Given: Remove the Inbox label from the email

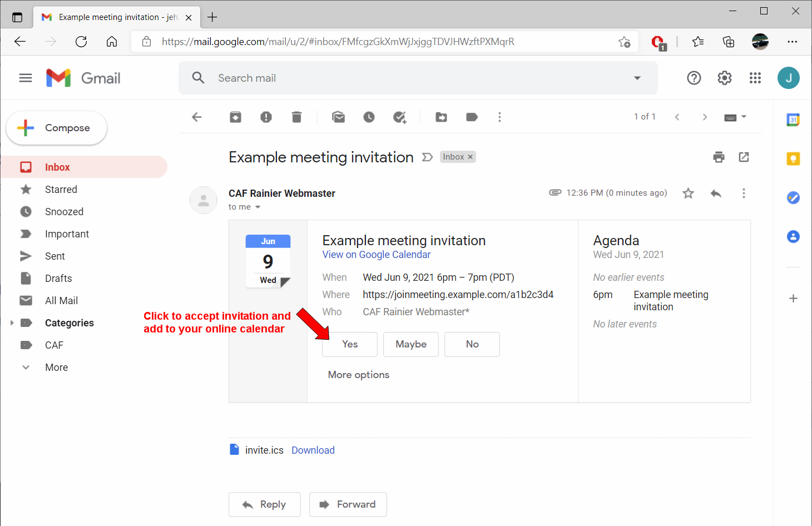Looking at the screenshot, I should pos(470,157).
